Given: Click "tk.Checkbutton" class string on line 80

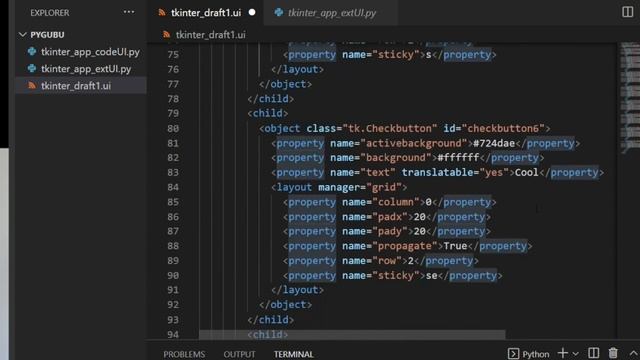Looking at the screenshot, I should point(390,129).
